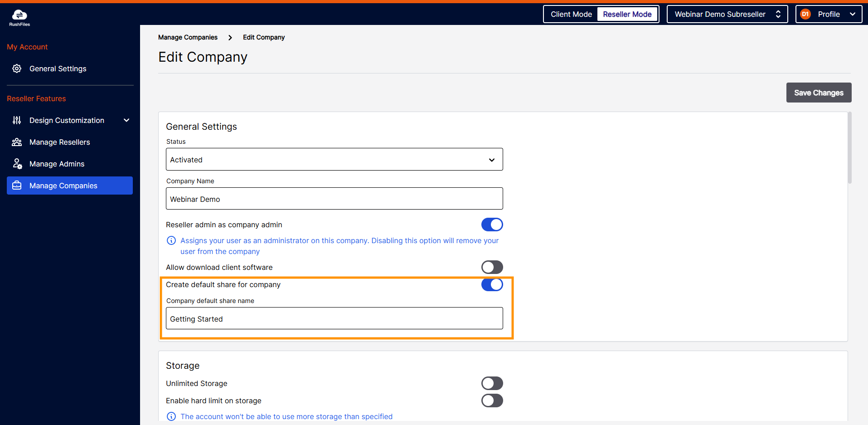
Task: Click the Manage Admins user-gear icon
Action: 17,164
